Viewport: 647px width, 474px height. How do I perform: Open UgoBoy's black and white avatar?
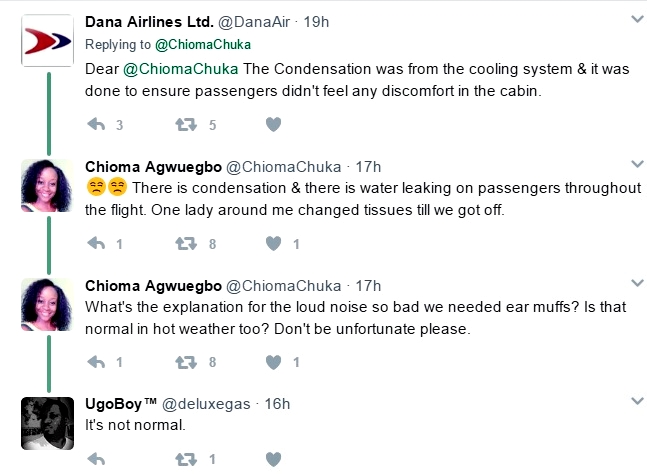pos(47,423)
